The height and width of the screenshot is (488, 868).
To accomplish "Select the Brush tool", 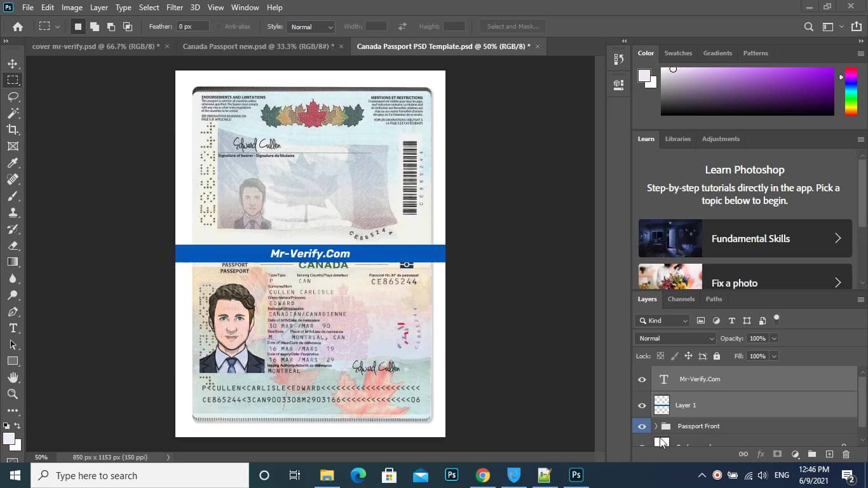I will point(13,196).
